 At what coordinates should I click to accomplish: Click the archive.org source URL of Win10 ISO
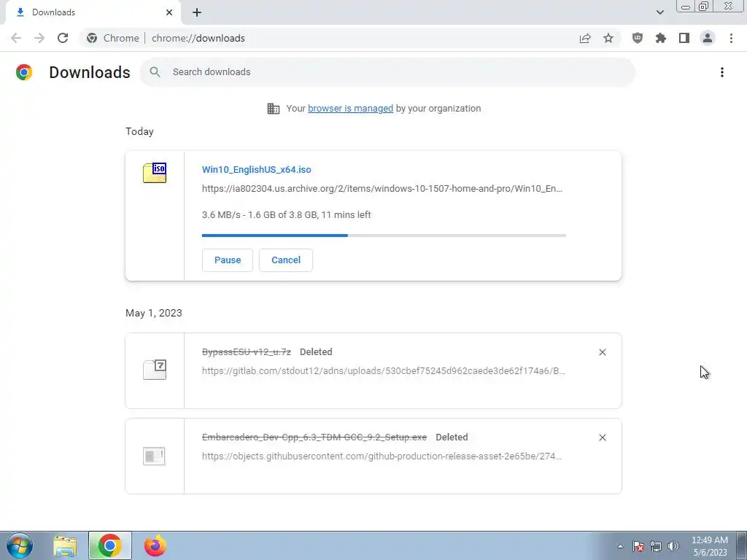pyautogui.click(x=382, y=189)
